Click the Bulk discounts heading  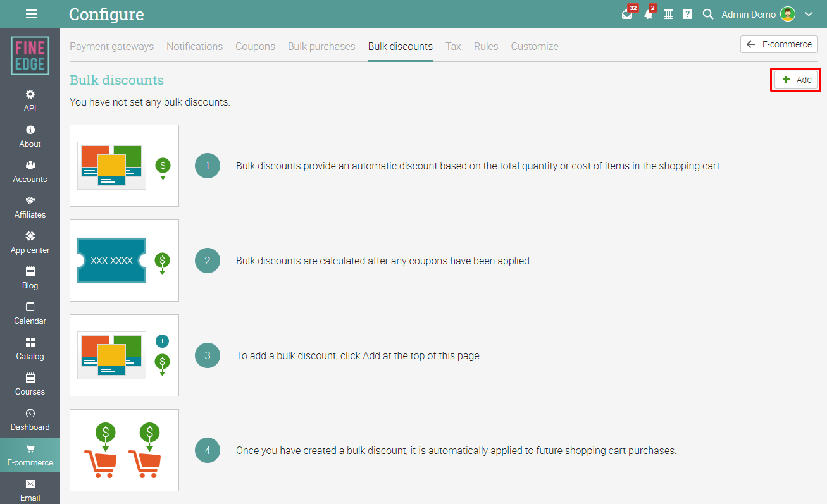[x=116, y=80]
